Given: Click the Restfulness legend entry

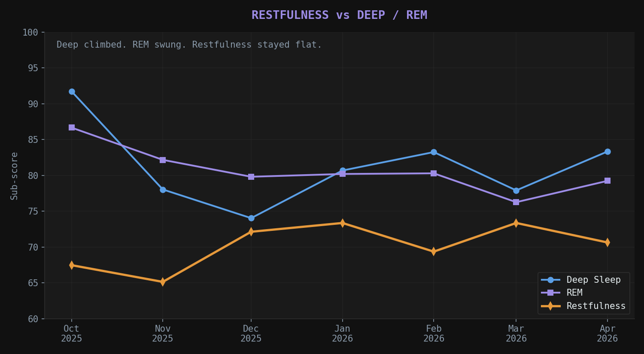Looking at the screenshot, I should 583,306.
